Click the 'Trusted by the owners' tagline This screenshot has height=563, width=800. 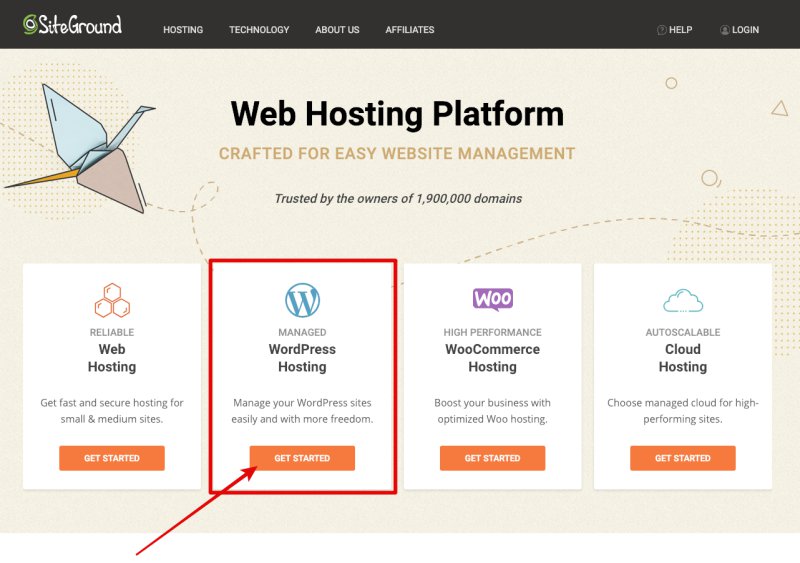pyautogui.click(x=398, y=199)
